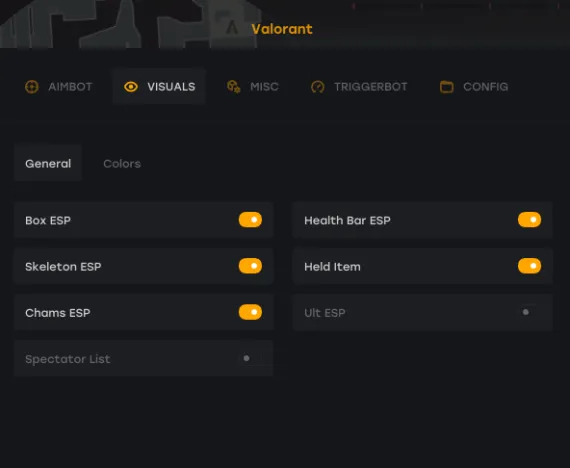
Task: Go to the CONFIG tab label
Action: click(486, 87)
